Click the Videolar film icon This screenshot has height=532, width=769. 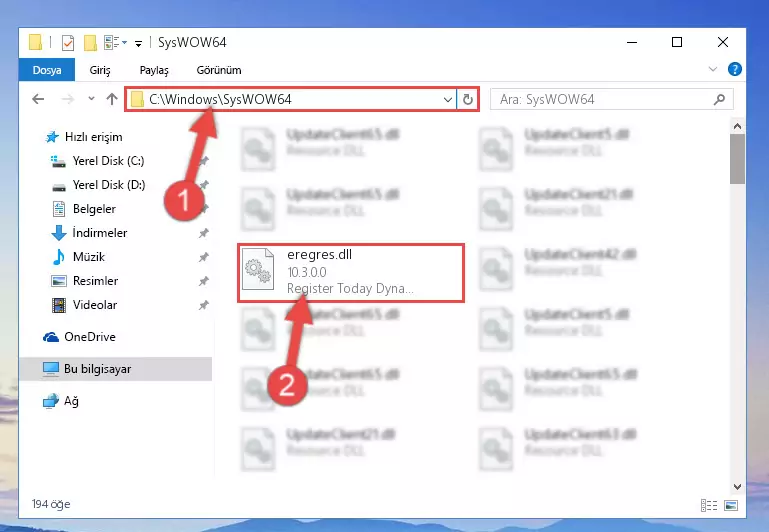tap(59, 305)
